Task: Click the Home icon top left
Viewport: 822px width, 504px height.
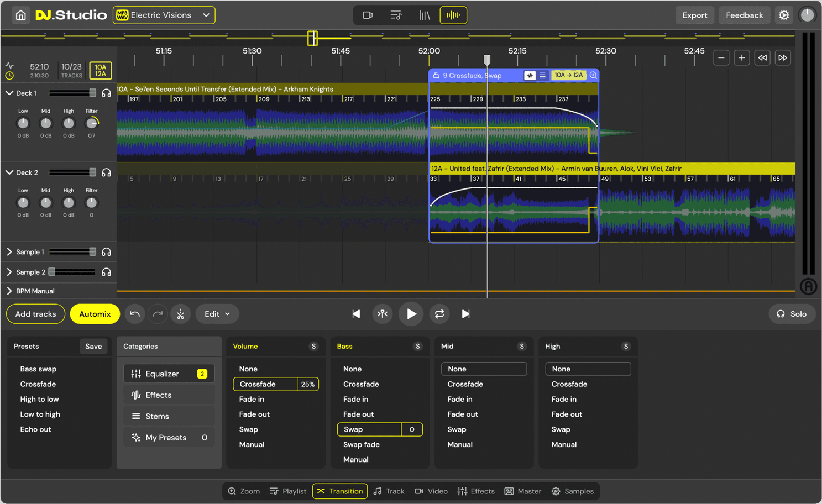Action: click(22, 15)
